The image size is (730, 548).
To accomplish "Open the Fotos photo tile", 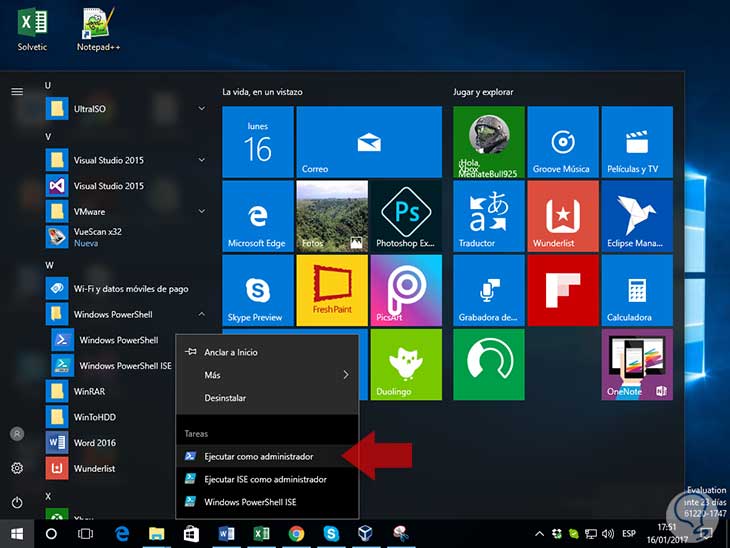I will [332, 216].
